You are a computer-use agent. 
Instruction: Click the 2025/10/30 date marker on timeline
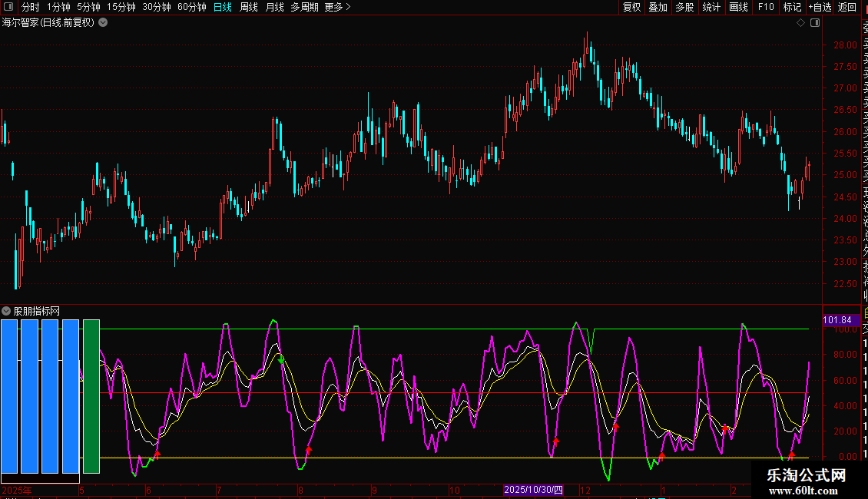tap(533, 490)
